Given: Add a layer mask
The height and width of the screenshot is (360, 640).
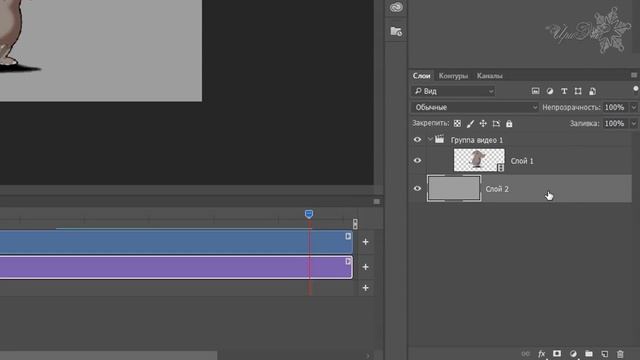Looking at the screenshot, I should click(x=557, y=353).
